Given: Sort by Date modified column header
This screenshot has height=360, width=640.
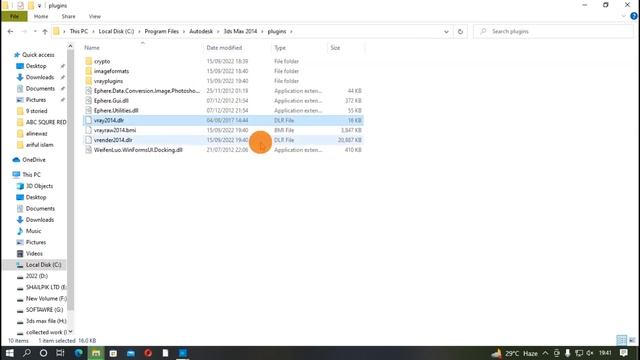Looking at the screenshot, I should [224, 48].
